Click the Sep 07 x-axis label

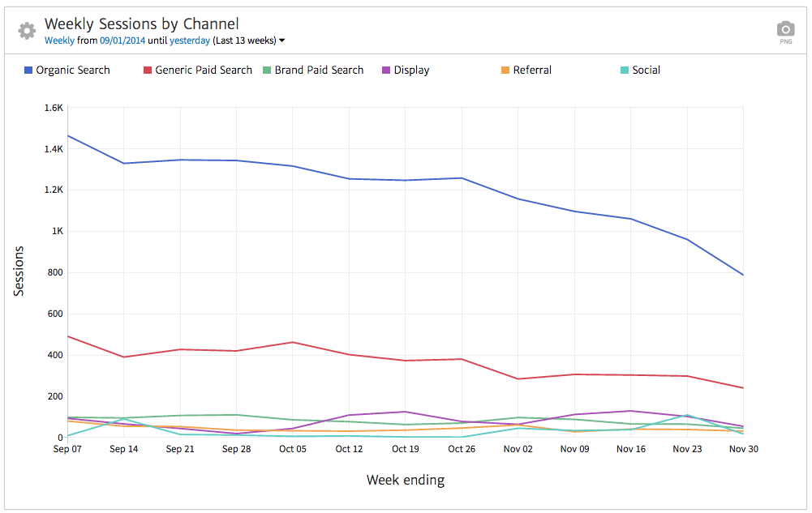pos(67,449)
